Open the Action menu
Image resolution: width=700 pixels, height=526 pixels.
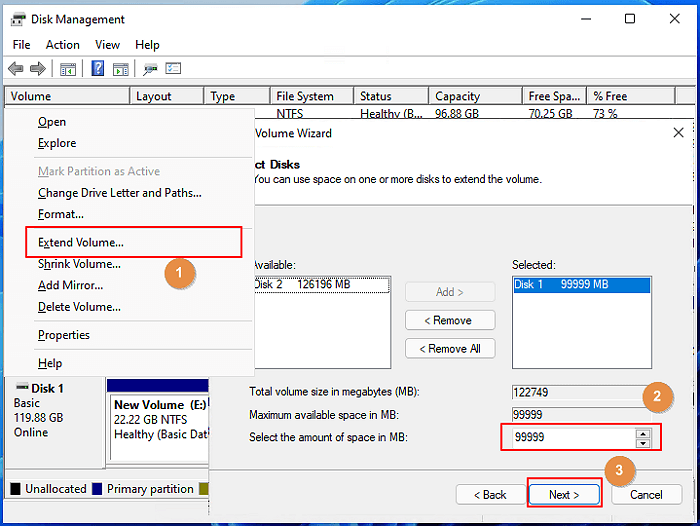click(62, 45)
